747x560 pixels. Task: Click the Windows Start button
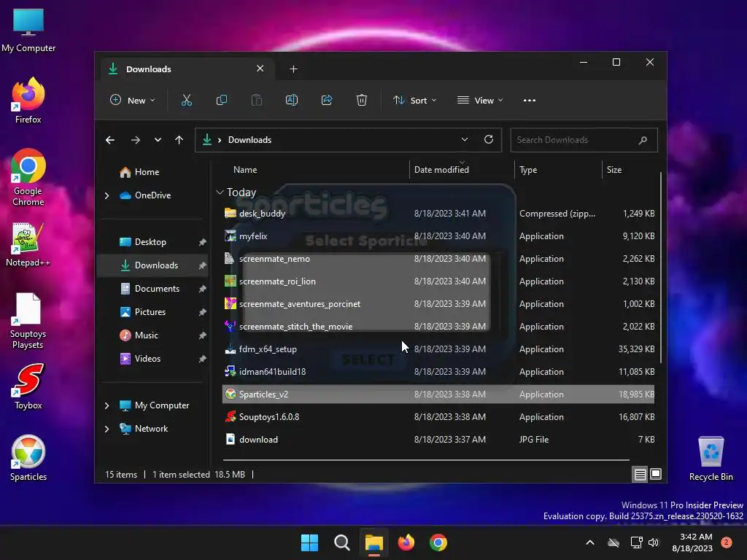[309, 542]
